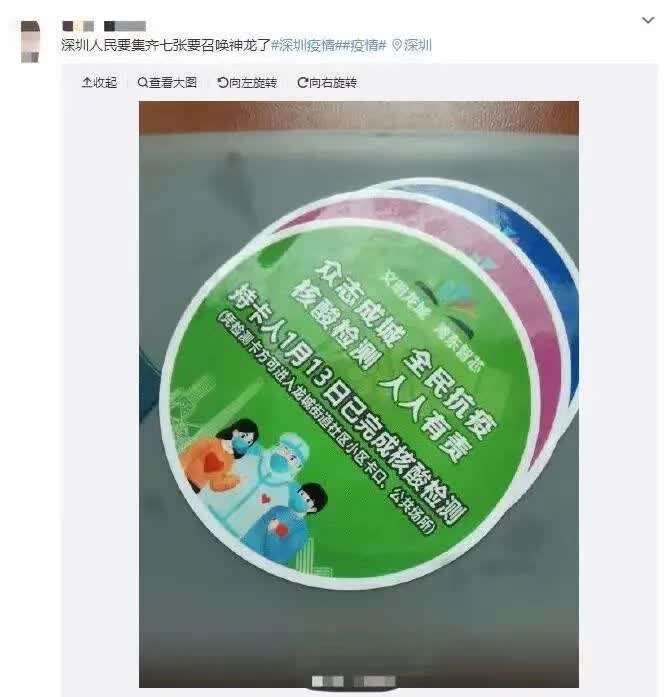
Task: Click the green nucleic acid test card in the photo
Action: coord(347,400)
